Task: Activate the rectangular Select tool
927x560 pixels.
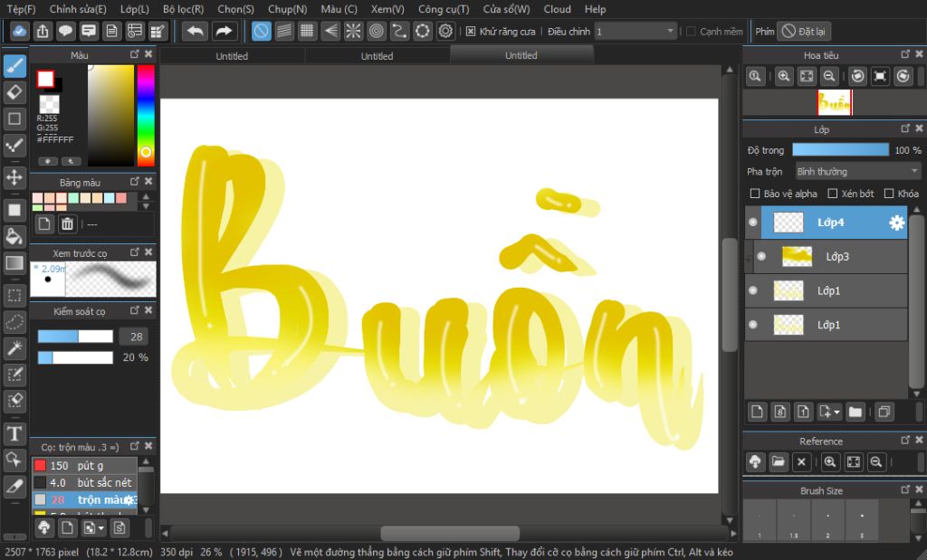Action: point(14,295)
